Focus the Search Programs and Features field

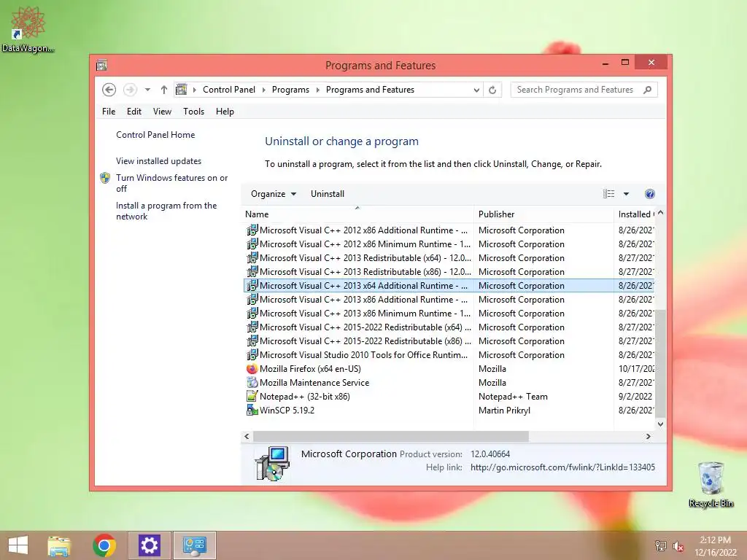click(584, 90)
